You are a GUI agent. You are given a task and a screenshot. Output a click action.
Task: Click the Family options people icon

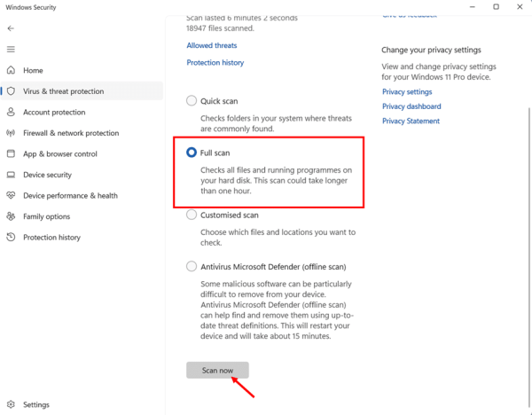[11, 216]
